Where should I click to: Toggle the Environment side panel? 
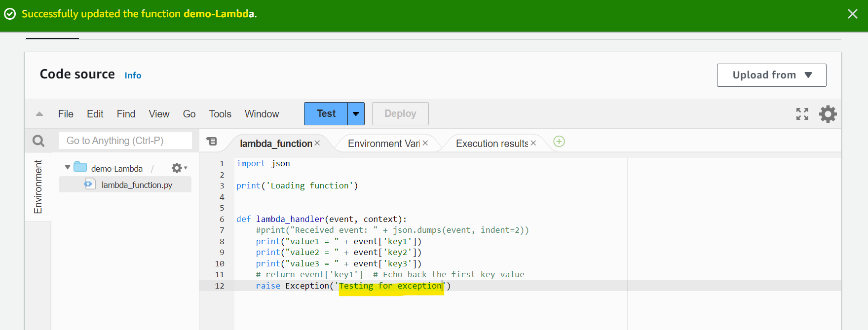click(x=38, y=187)
